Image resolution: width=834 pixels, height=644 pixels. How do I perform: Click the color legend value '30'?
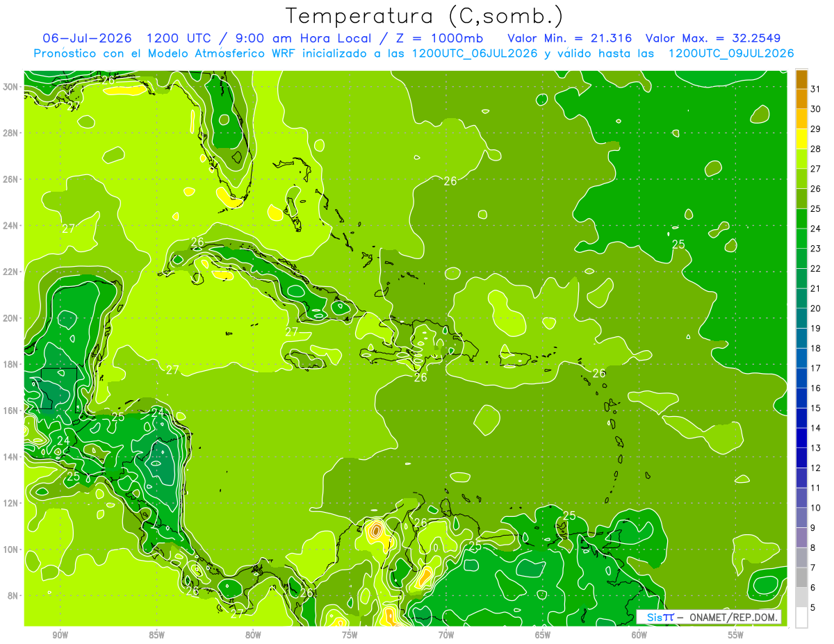click(x=816, y=109)
